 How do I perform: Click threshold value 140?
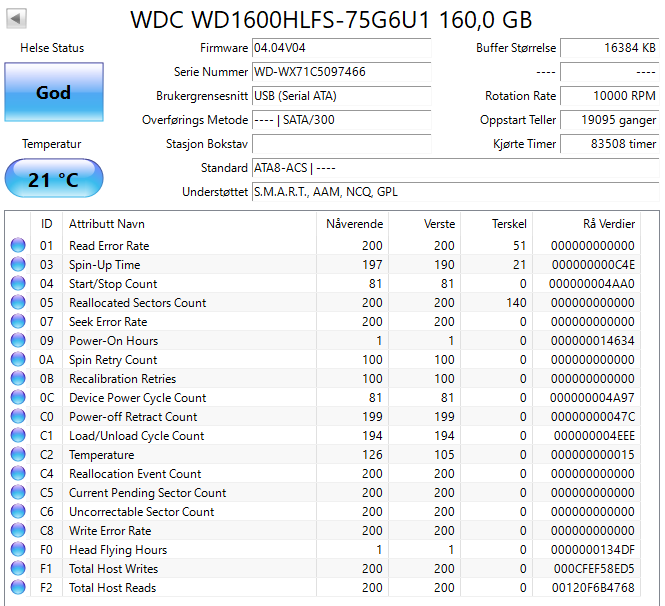pyautogui.click(x=516, y=302)
